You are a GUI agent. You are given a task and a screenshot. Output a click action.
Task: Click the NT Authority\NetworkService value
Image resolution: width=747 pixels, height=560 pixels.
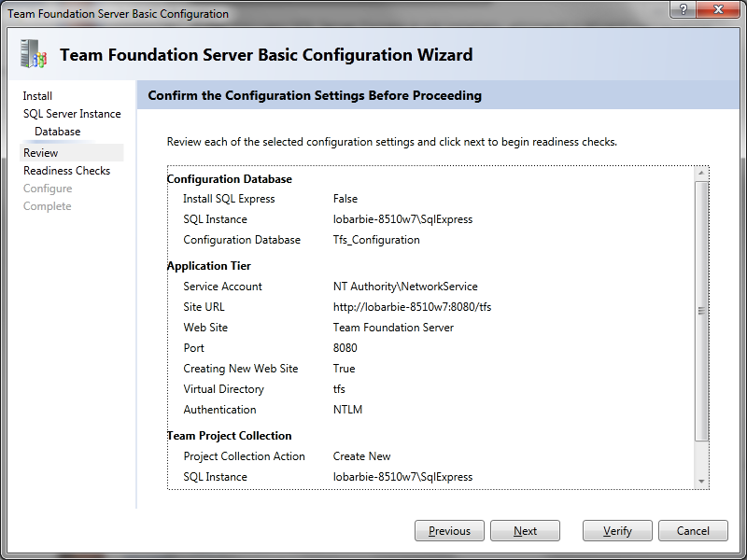(405, 287)
